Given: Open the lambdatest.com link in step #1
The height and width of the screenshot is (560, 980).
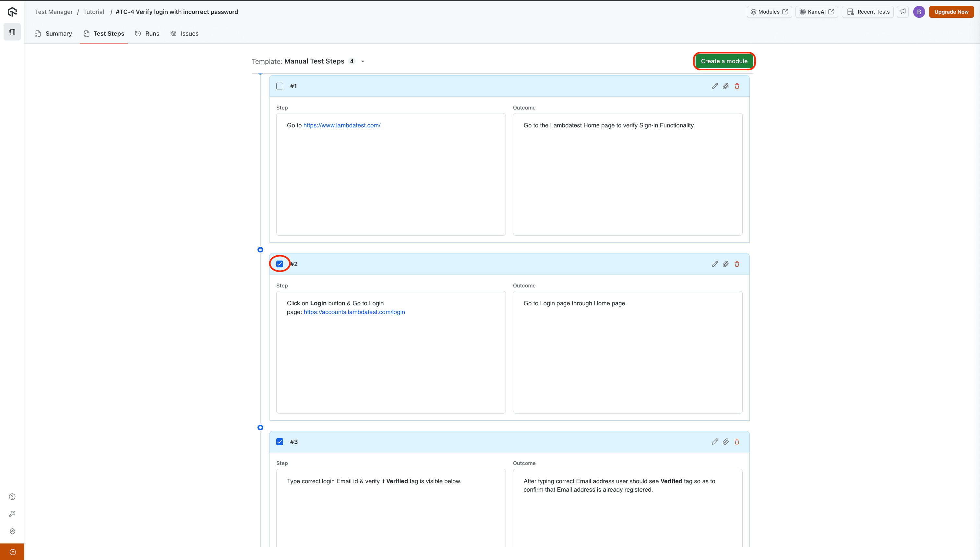Looking at the screenshot, I should coord(342,125).
